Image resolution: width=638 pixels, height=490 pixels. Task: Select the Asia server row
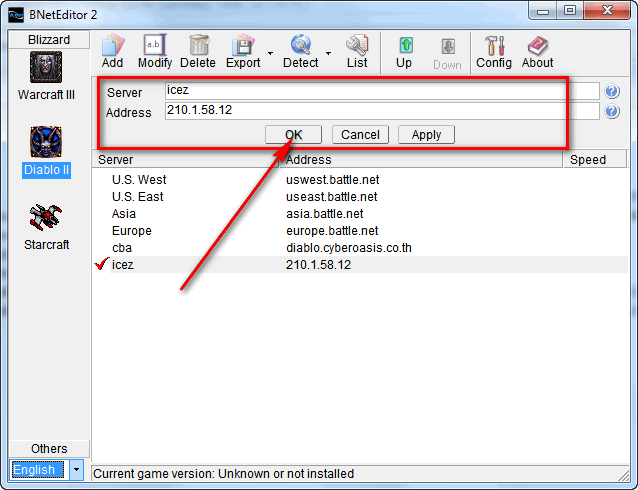click(360, 214)
